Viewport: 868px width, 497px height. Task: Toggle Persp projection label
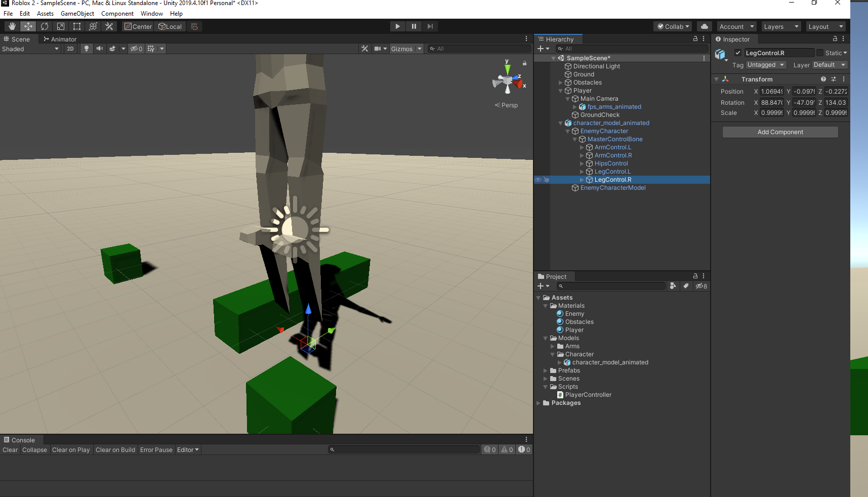(x=507, y=105)
